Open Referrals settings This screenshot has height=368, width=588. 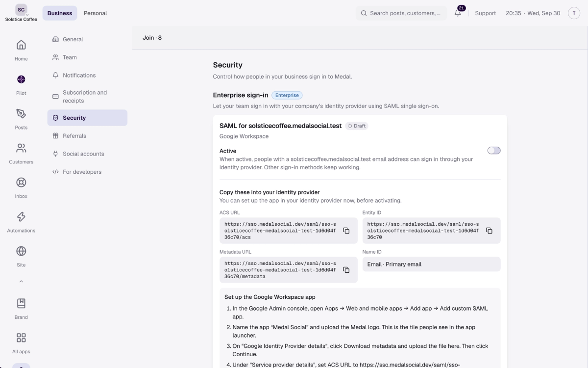pos(87,136)
